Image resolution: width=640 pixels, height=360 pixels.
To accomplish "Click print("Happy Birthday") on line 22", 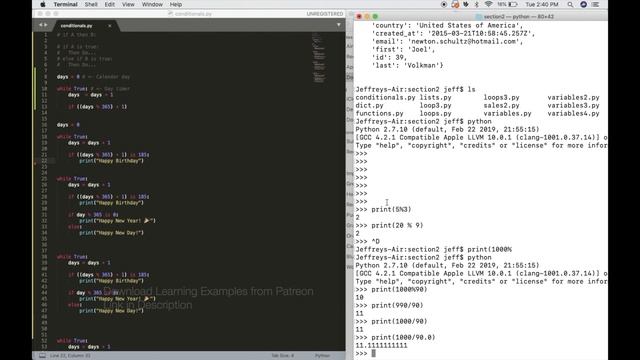I will click(x=111, y=161).
